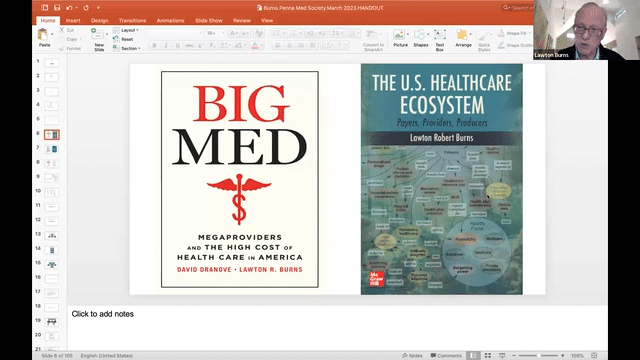
Task: Toggle Bold formatting
Action: pos(154,45)
